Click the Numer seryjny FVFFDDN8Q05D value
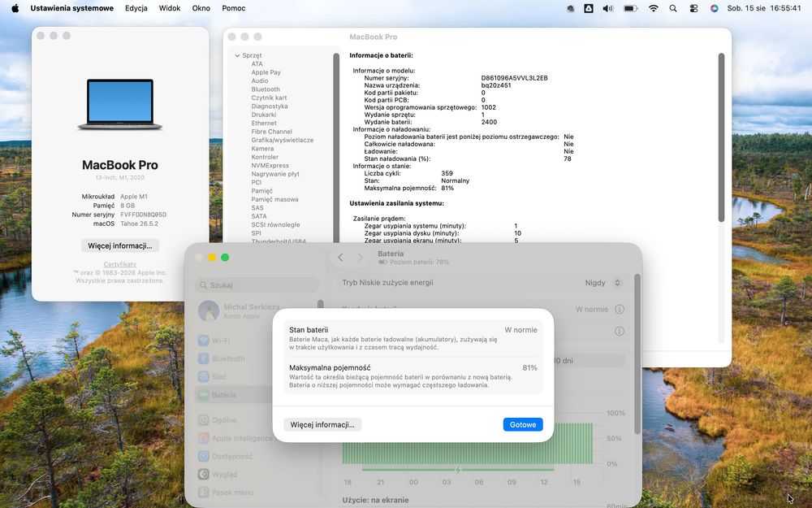Viewport: 812px width, 508px height. click(143, 215)
